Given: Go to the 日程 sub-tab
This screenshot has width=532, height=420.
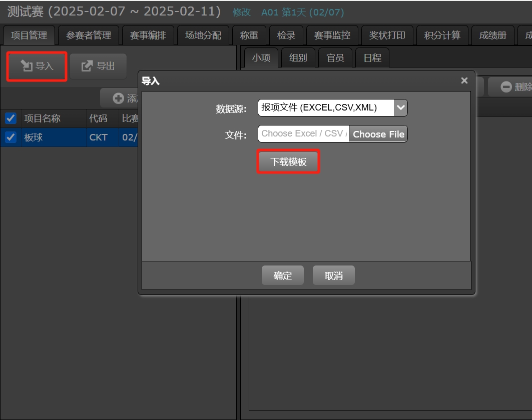Looking at the screenshot, I should [372, 57].
